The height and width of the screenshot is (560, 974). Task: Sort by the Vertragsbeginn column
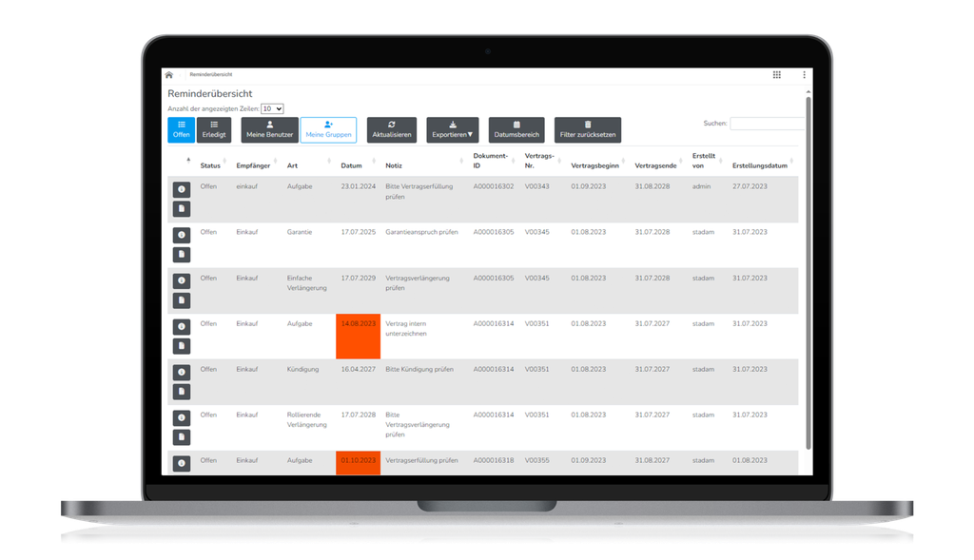pyautogui.click(x=595, y=165)
